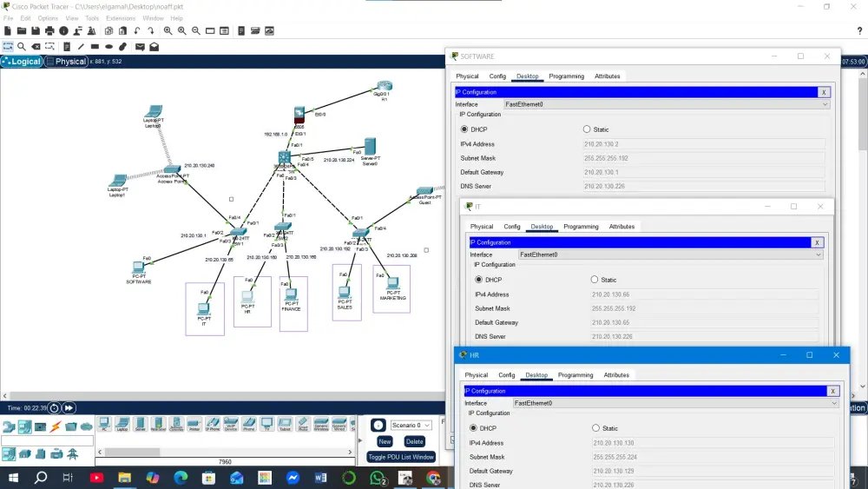868x489 pixels.
Task: Close IP Configuration panel in SOFTWARE window
Action: (824, 92)
